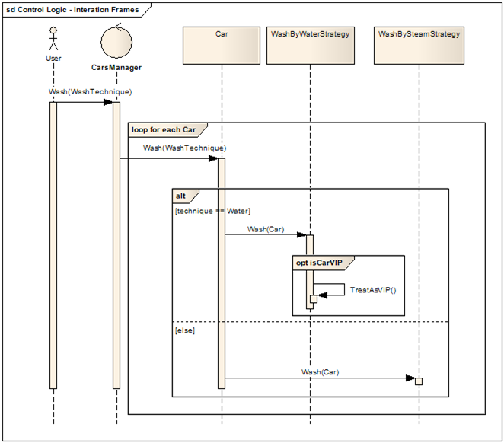The image size is (504, 443).
Task: Click the [technique == Water] guard text
Action: point(212,211)
